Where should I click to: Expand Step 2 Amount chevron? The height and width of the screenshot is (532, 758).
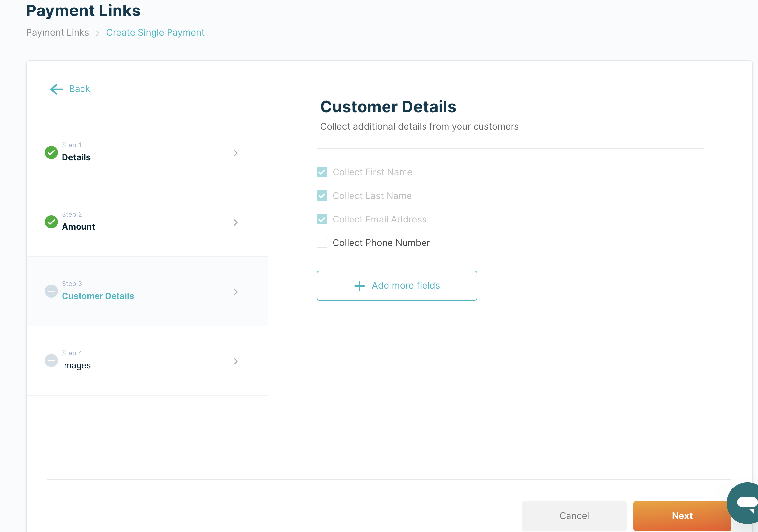point(235,222)
